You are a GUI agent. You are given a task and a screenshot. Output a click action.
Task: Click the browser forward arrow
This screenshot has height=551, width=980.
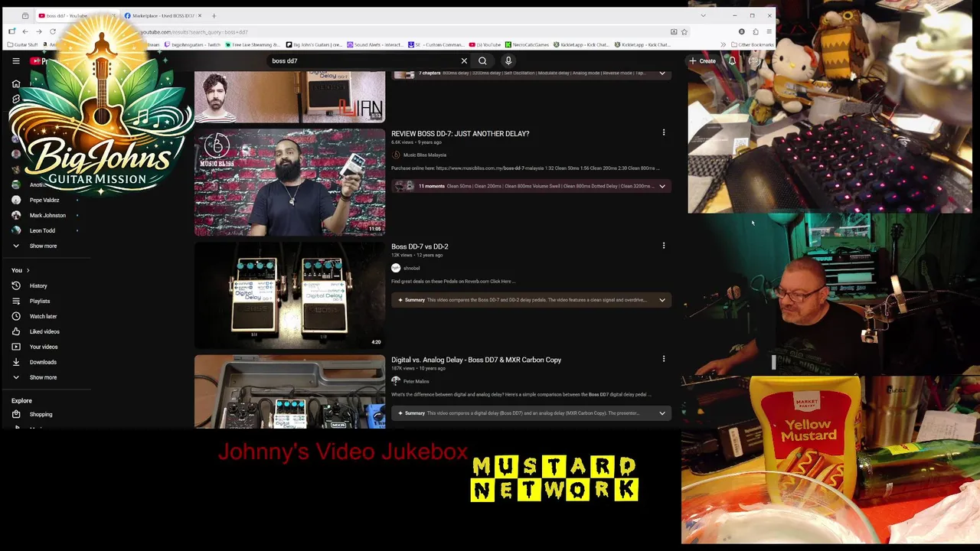click(39, 31)
